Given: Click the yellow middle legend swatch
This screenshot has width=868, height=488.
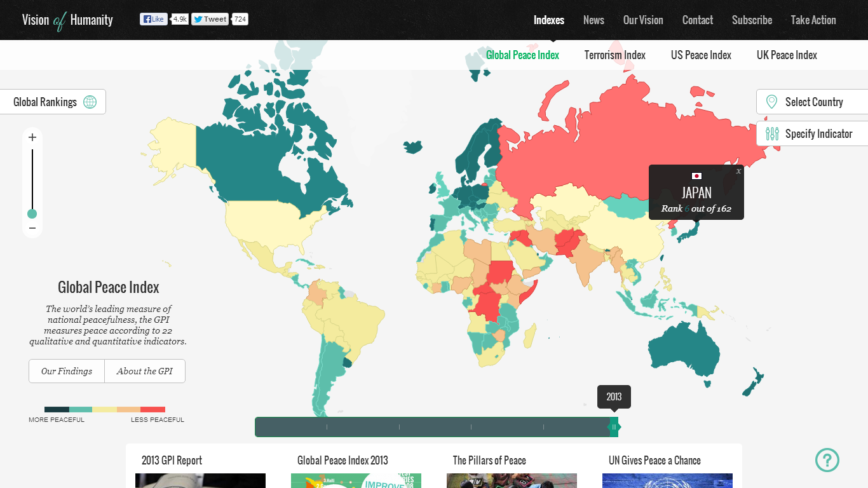Looking at the screenshot, I should coord(105,410).
